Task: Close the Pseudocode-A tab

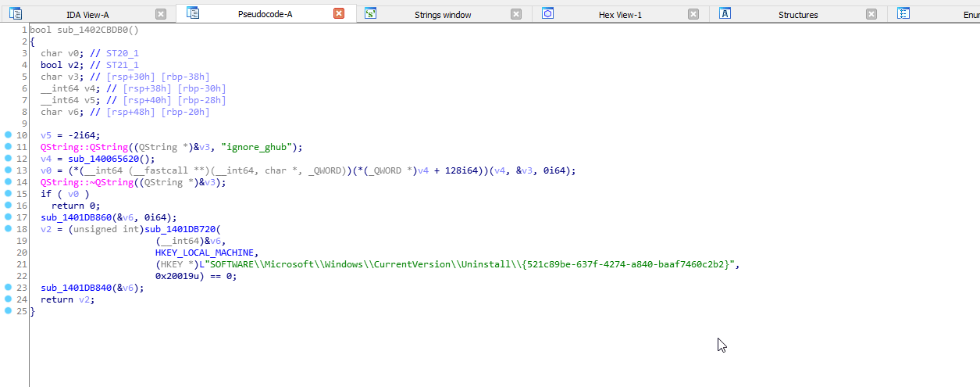Action: coord(339,14)
